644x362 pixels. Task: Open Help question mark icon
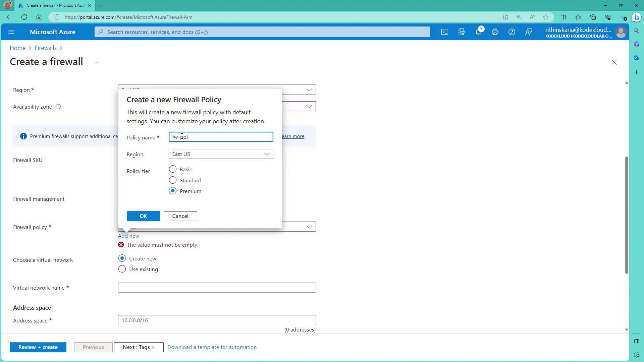point(512,32)
